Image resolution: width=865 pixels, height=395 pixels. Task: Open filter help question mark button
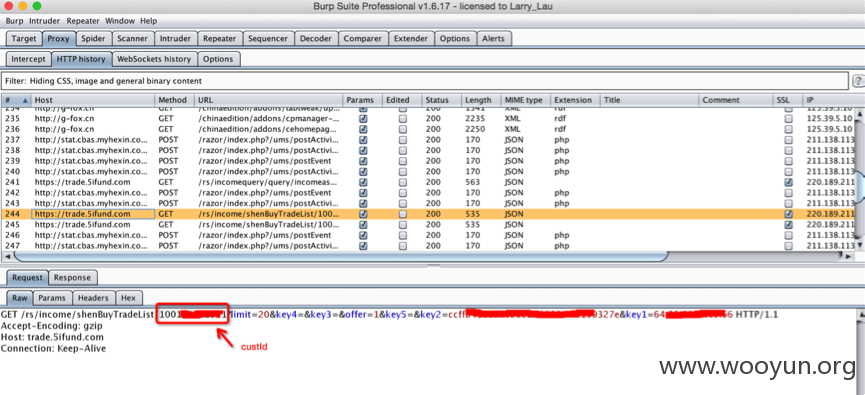click(858, 81)
